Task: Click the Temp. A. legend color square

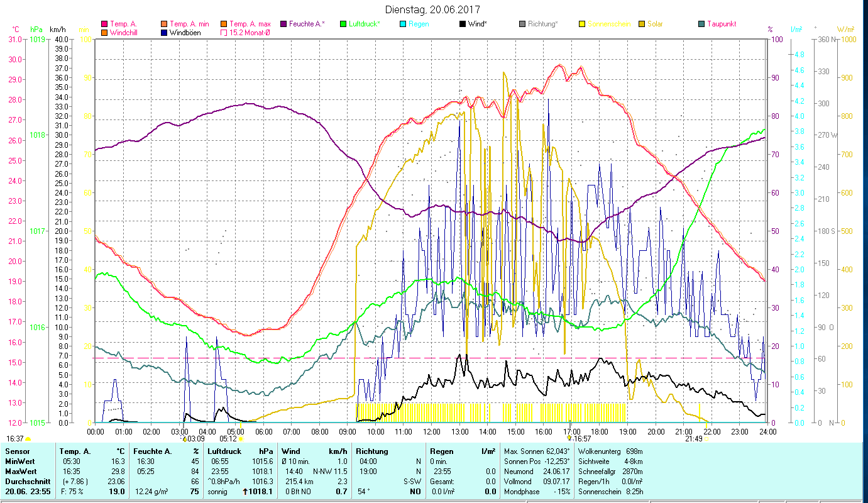Action: 104,24
